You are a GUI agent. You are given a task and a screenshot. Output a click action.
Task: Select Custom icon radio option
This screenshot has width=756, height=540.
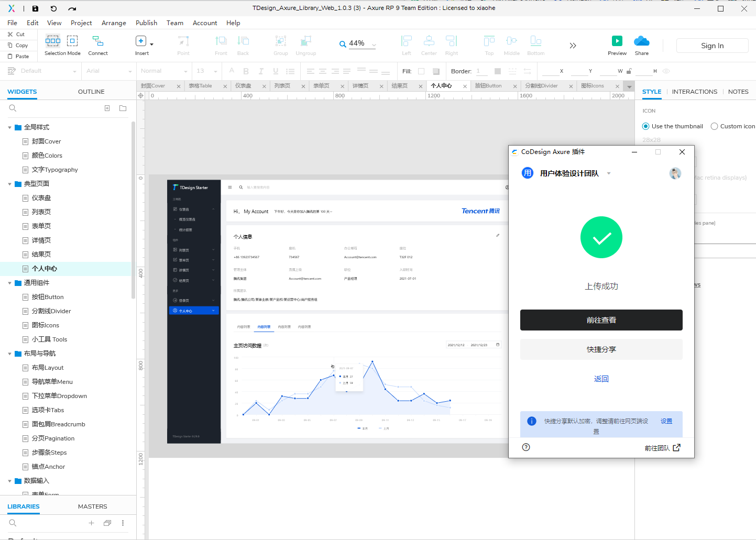click(714, 126)
